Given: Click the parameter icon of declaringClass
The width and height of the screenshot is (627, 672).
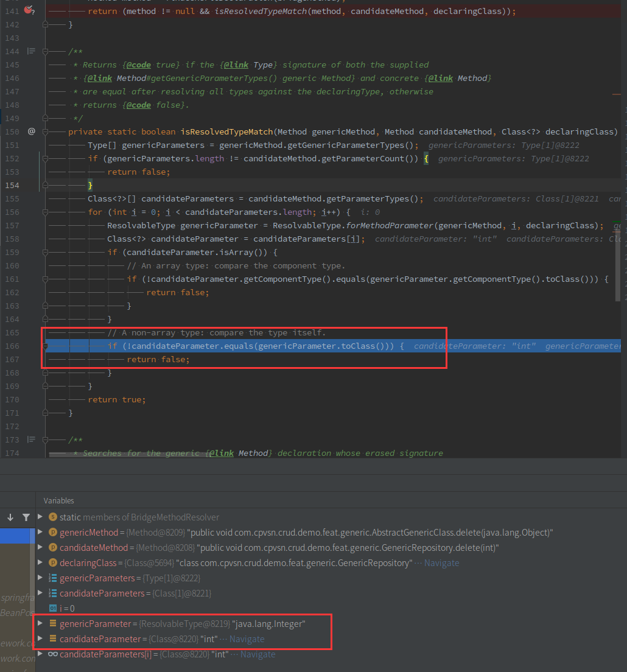Looking at the screenshot, I should (53, 562).
